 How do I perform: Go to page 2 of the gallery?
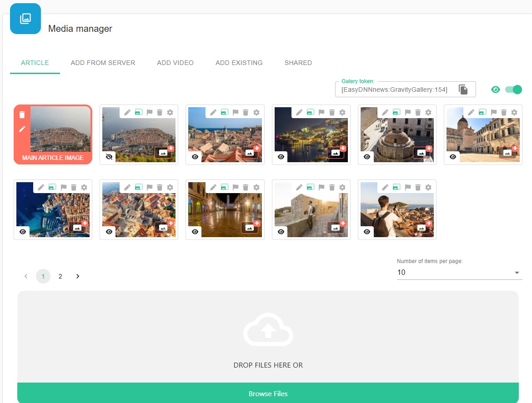60,276
